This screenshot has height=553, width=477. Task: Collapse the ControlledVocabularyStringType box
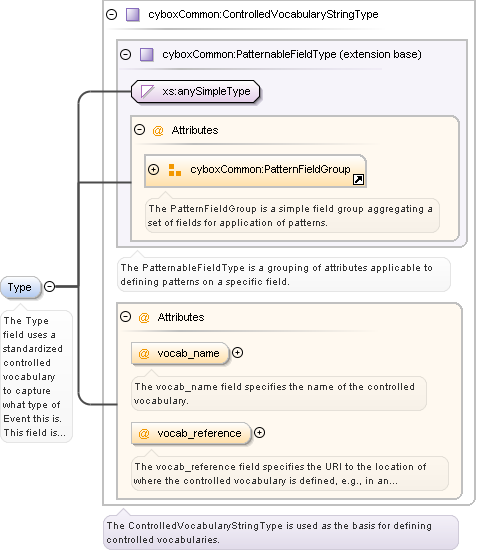(112, 14)
